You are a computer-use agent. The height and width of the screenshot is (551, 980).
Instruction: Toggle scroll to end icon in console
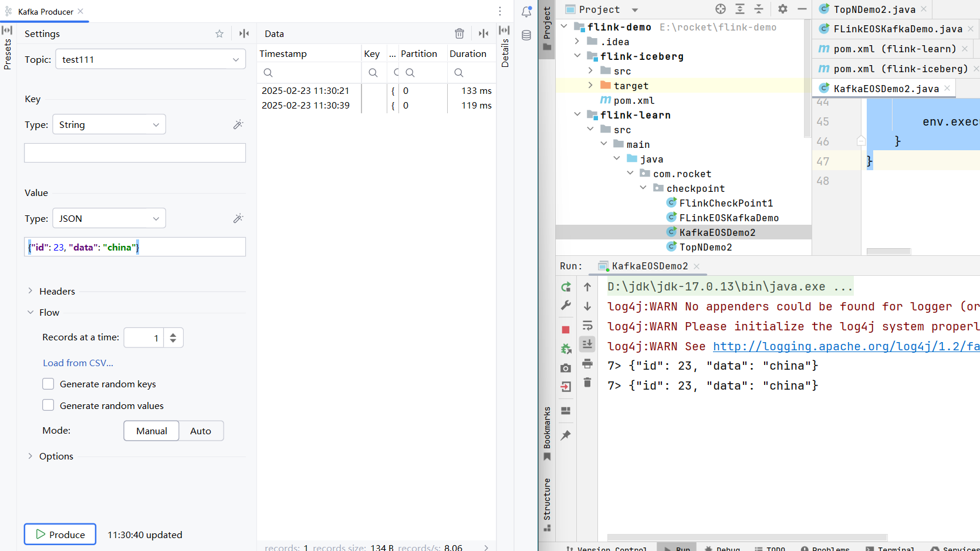click(587, 344)
